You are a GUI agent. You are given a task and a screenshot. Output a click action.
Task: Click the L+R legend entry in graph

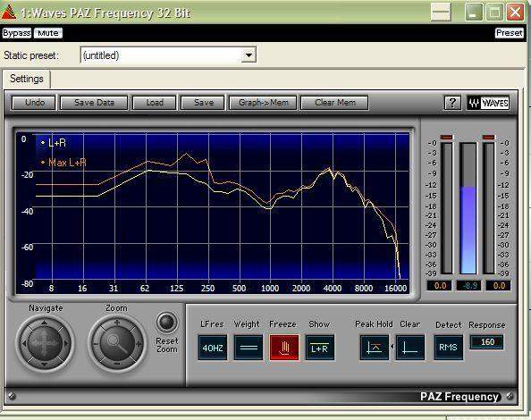(54, 143)
